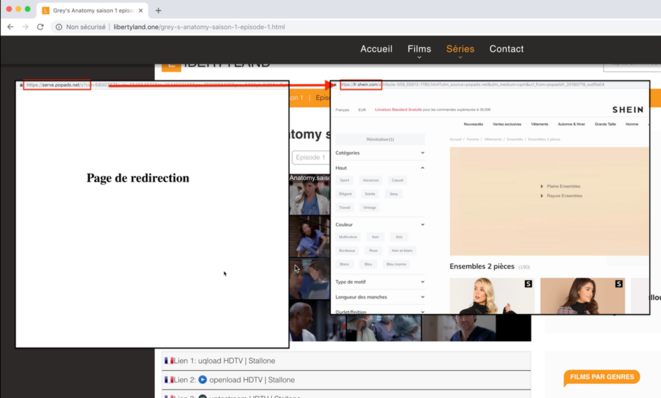Click Page de redirection text in popads window
This screenshot has height=398, width=661.
pyautogui.click(x=138, y=178)
